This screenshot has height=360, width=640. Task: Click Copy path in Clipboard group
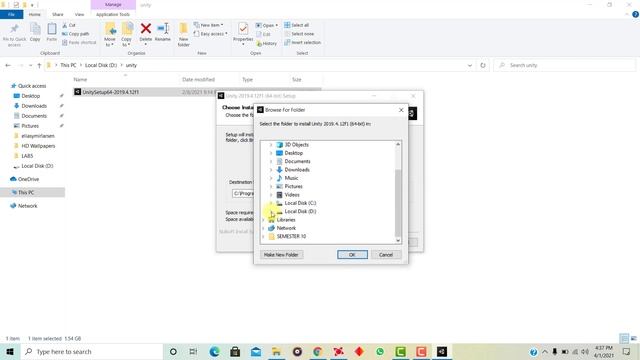tap(76, 34)
